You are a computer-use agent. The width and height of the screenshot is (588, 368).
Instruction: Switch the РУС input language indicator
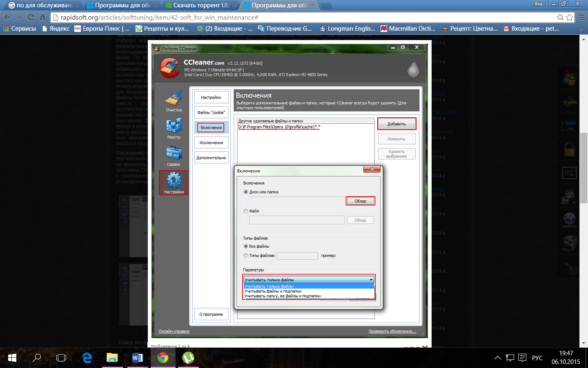click(537, 358)
